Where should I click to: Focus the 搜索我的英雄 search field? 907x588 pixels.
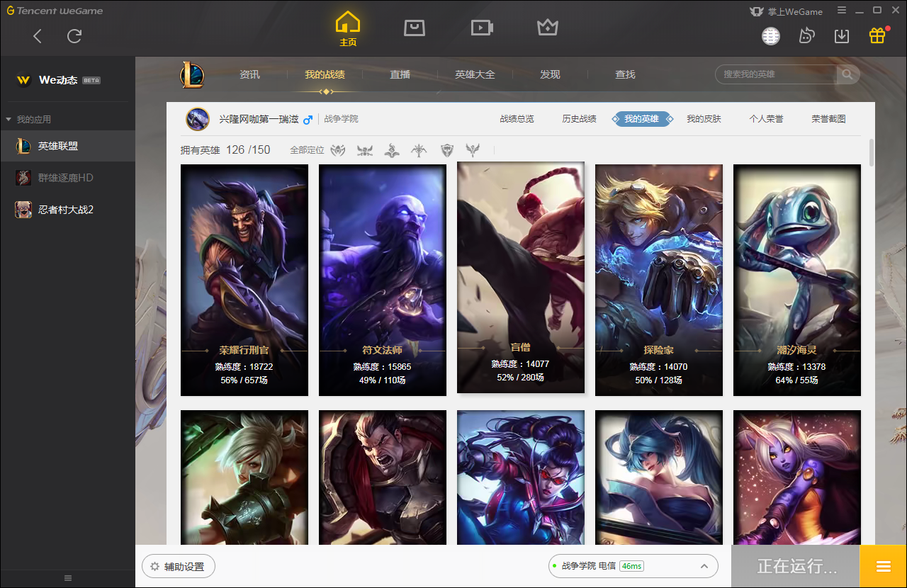pyautogui.click(x=777, y=74)
